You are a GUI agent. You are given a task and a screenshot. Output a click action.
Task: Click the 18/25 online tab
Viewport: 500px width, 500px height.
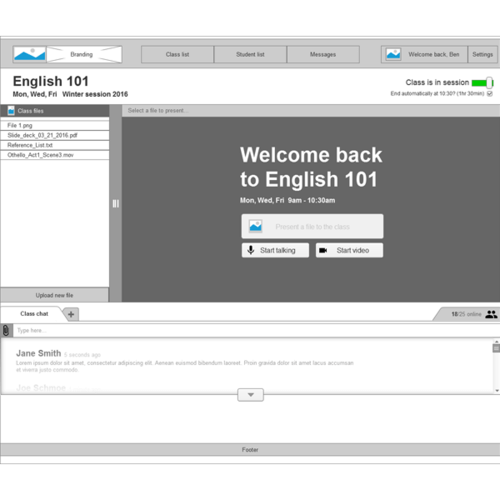click(x=467, y=314)
